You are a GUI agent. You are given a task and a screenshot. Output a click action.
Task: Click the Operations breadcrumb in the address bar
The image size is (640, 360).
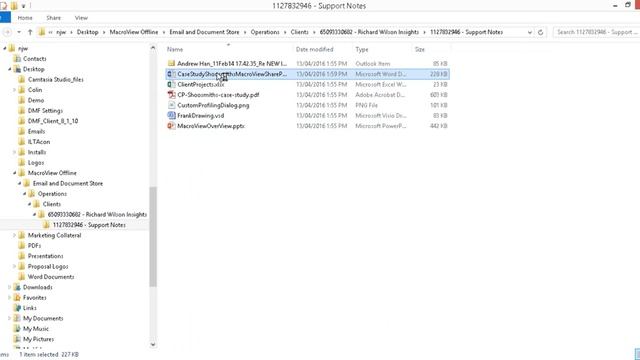pyautogui.click(x=265, y=32)
